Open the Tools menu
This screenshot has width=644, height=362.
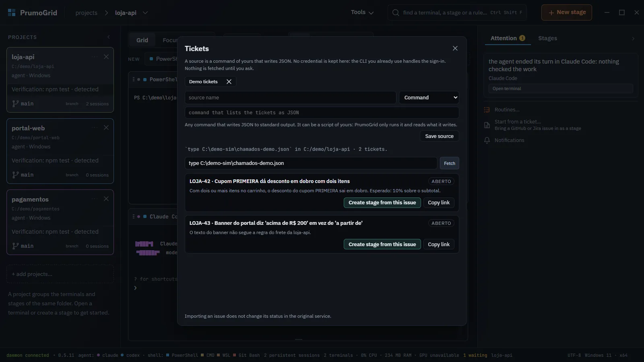(362, 12)
